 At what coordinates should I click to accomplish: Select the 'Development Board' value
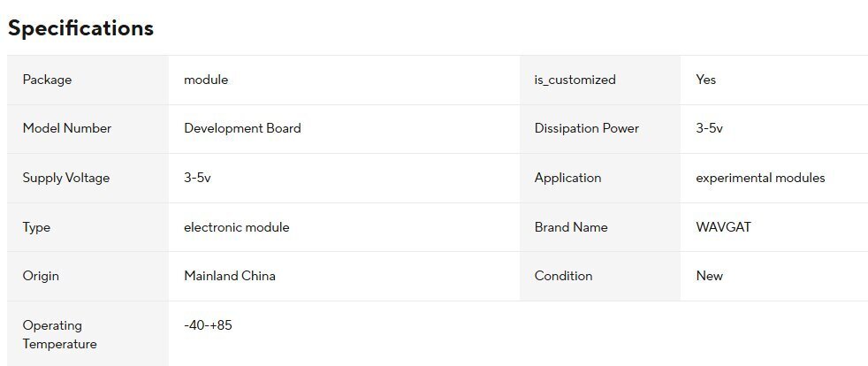[x=242, y=128]
